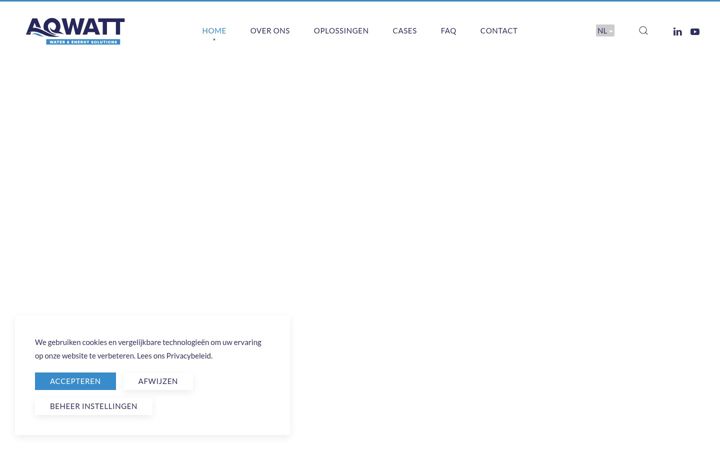Viewport: 720px width, 450px height.
Task: Open Beheer Instellingen cookie settings
Action: (94, 406)
